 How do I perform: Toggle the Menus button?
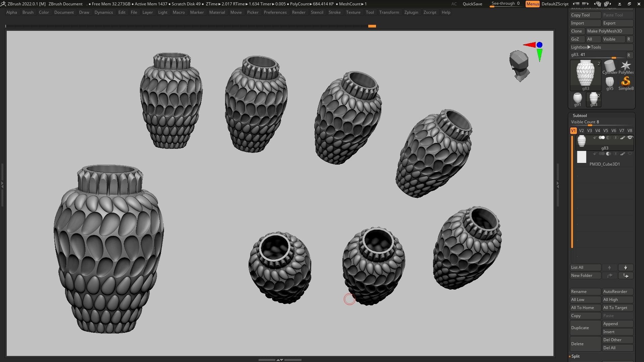(532, 4)
